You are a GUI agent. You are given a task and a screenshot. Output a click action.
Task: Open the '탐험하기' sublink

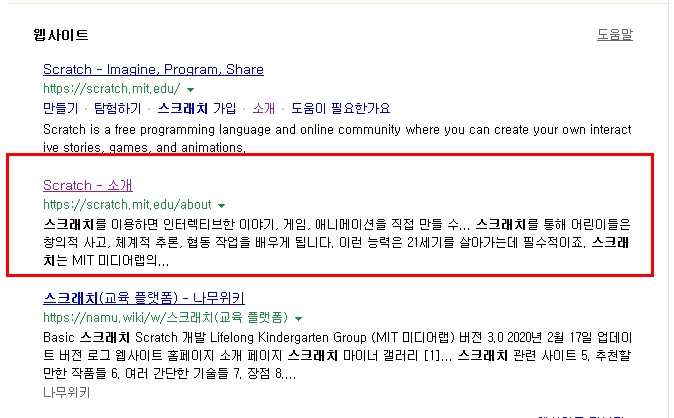tap(117, 108)
